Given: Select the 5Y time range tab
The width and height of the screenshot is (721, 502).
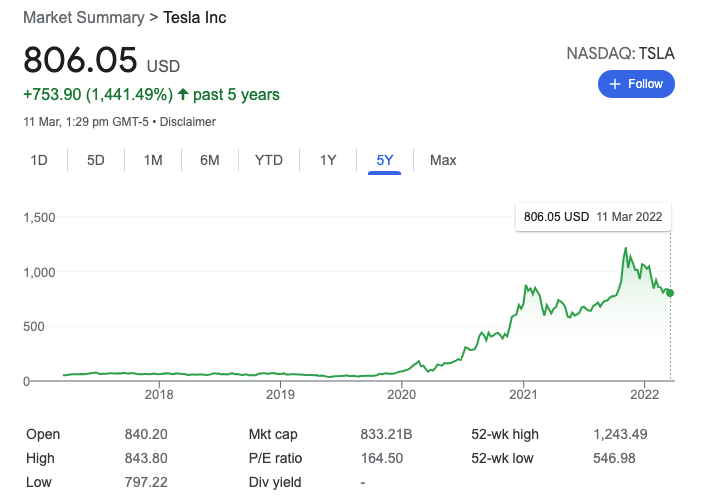Looking at the screenshot, I should click(x=384, y=160).
